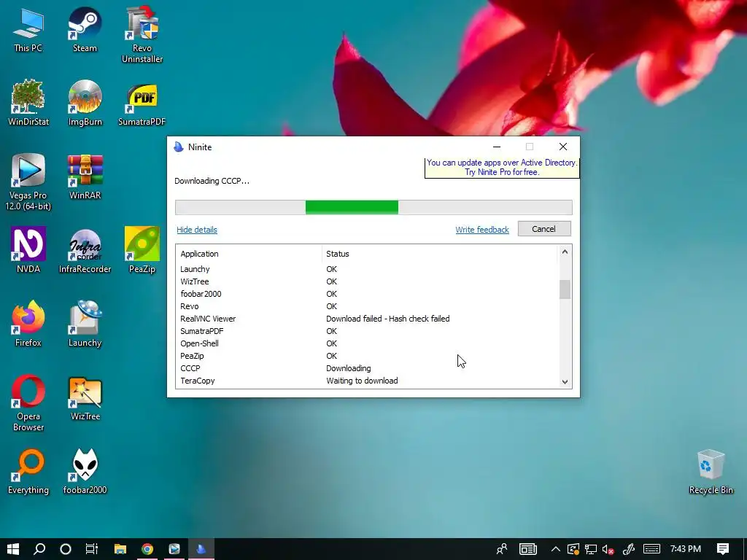This screenshot has width=747, height=560.
Task: Select the NVDA desktop shortcut
Action: tap(28, 251)
